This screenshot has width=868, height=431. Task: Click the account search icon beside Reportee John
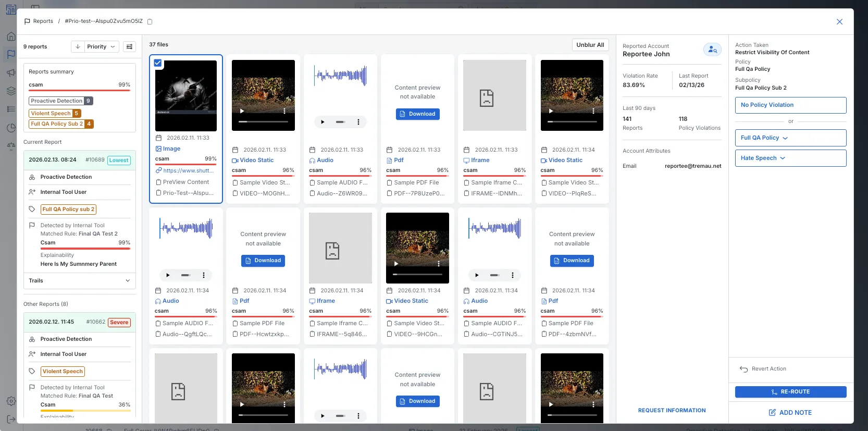(x=712, y=50)
